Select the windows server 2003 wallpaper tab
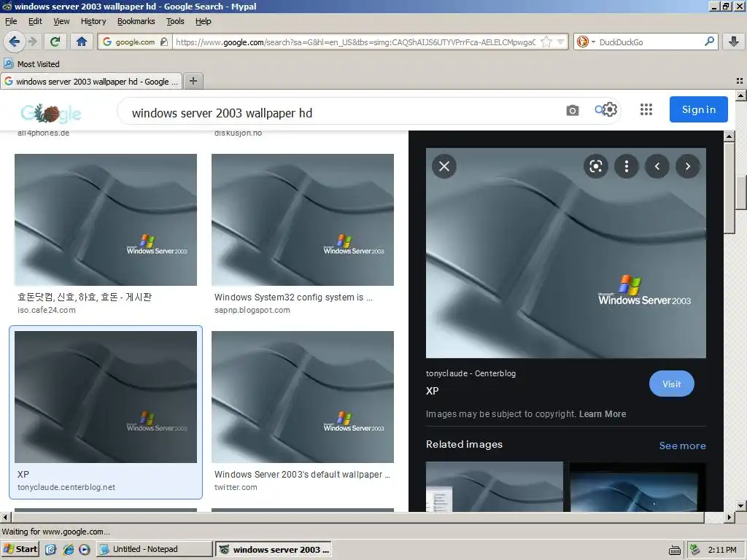The image size is (747, 560). pyautogui.click(x=91, y=82)
